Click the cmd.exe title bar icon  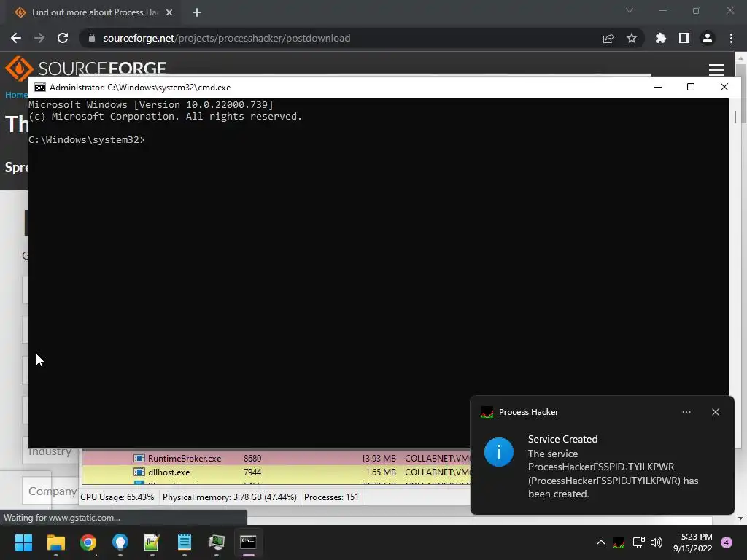pos(40,87)
